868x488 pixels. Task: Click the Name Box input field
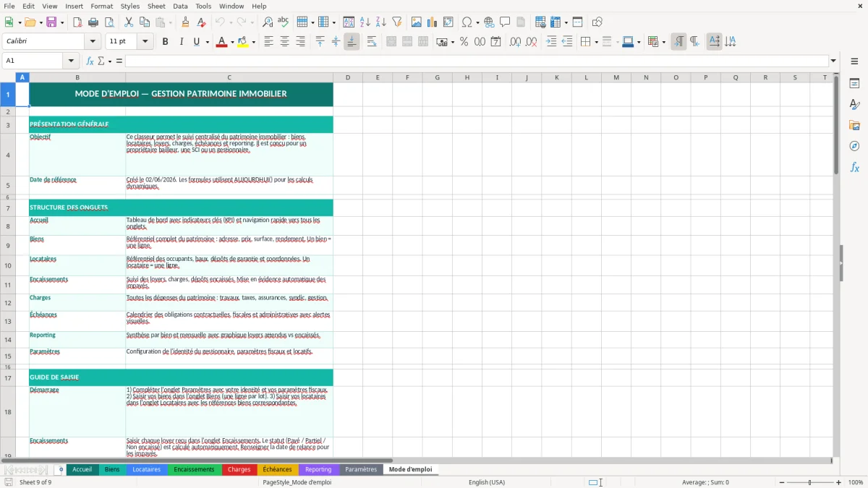click(x=34, y=61)
